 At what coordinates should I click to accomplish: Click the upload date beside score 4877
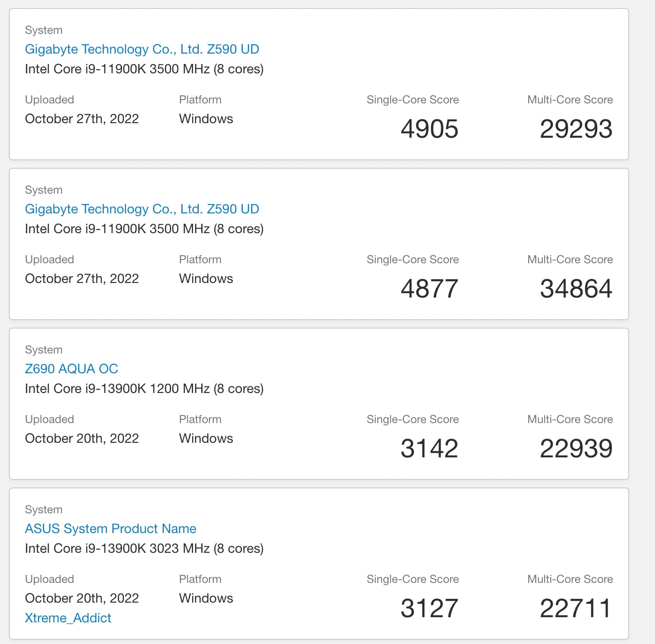point(82,279)
